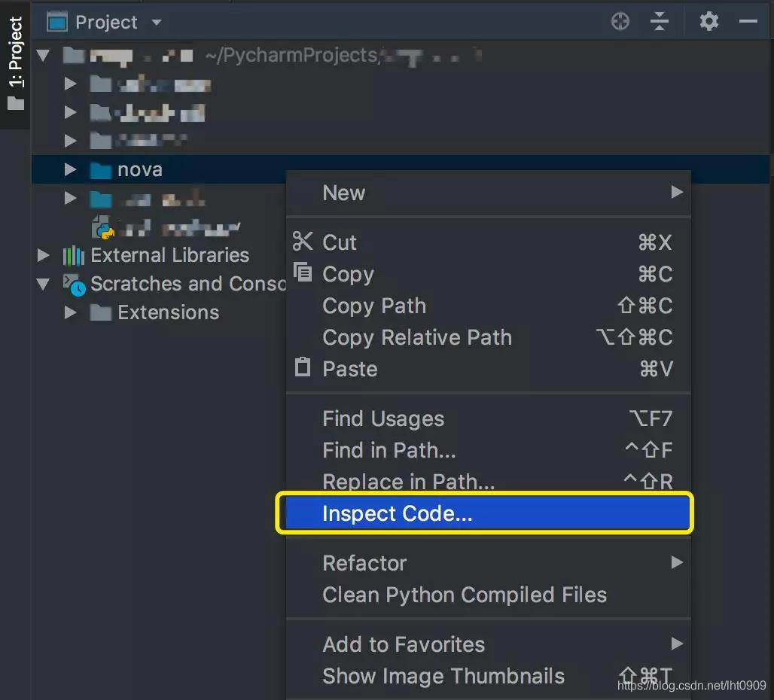Click the 1: Project side tab
Image resolution: width=774 pixels, height=700 pixels.
click(15, 63)
